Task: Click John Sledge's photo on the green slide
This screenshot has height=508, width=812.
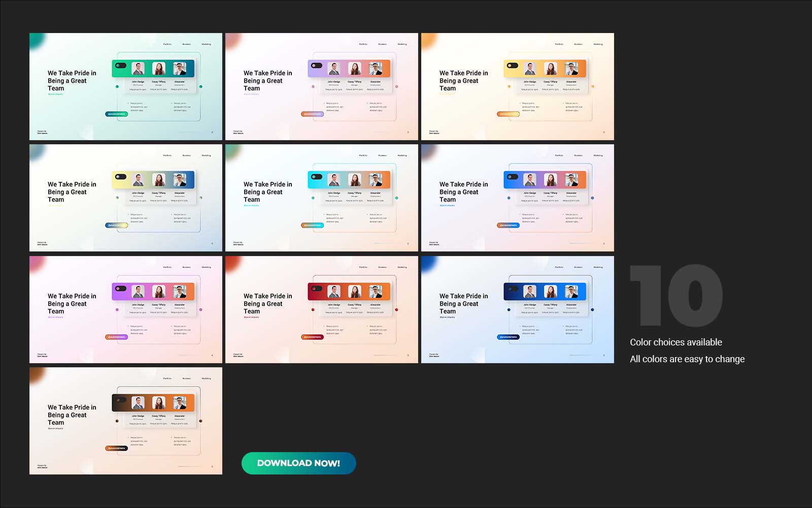Action: [x=138, y=69]
